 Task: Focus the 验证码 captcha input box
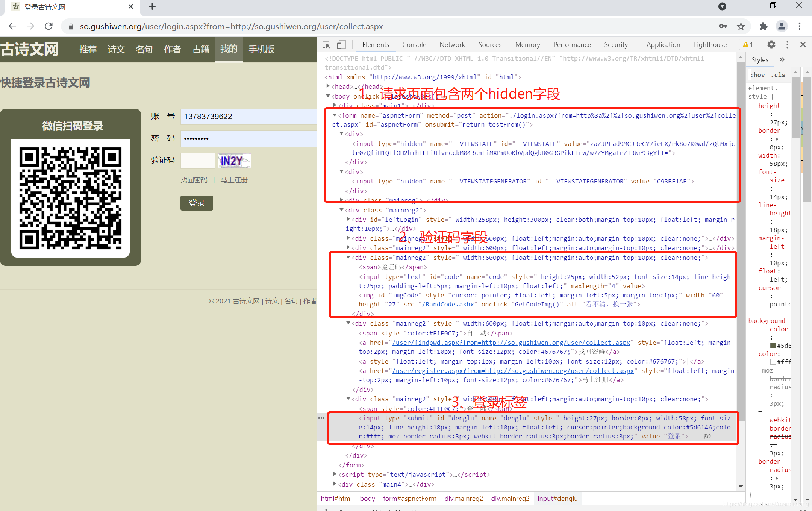[x=197, y=161]
